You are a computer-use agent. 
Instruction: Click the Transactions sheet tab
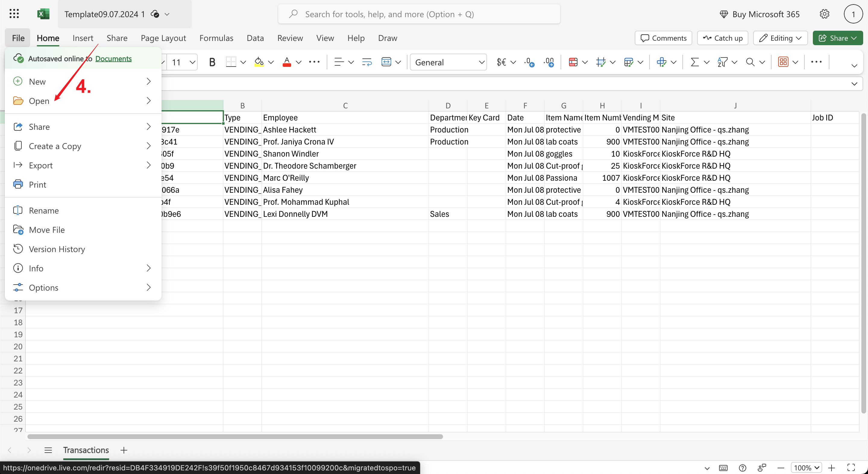point(86,450)
